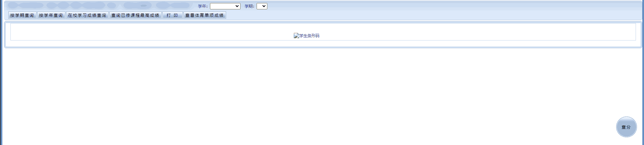Click the round 查分 floating button

[x=626, y=127]
